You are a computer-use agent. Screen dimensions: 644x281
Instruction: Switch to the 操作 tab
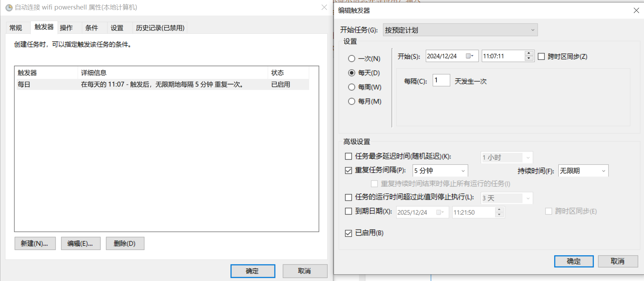pyautogui.click(x=66, y=28)
